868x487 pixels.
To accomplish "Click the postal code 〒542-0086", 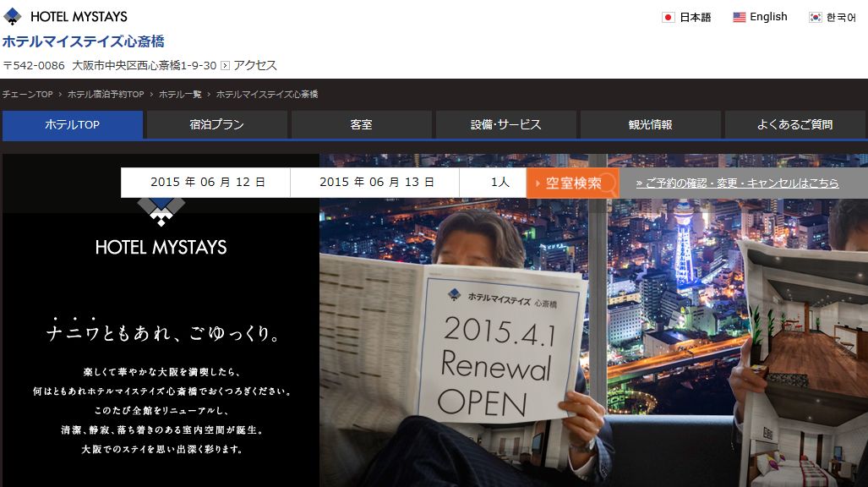I will click(x=34, y=65).
